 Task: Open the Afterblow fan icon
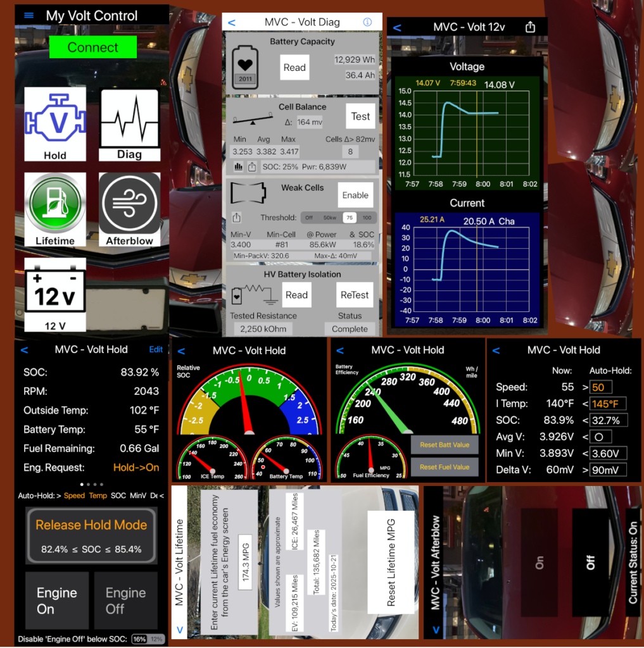[129, 209]
